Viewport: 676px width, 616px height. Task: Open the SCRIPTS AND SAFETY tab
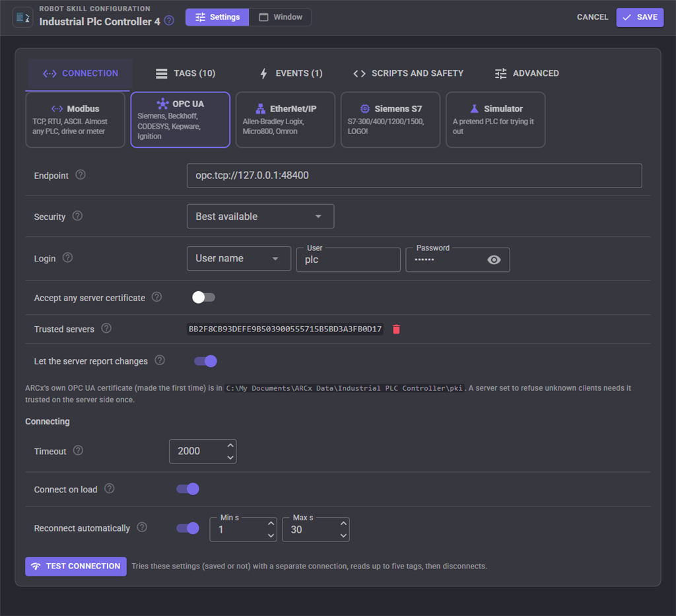click(408, 73)
